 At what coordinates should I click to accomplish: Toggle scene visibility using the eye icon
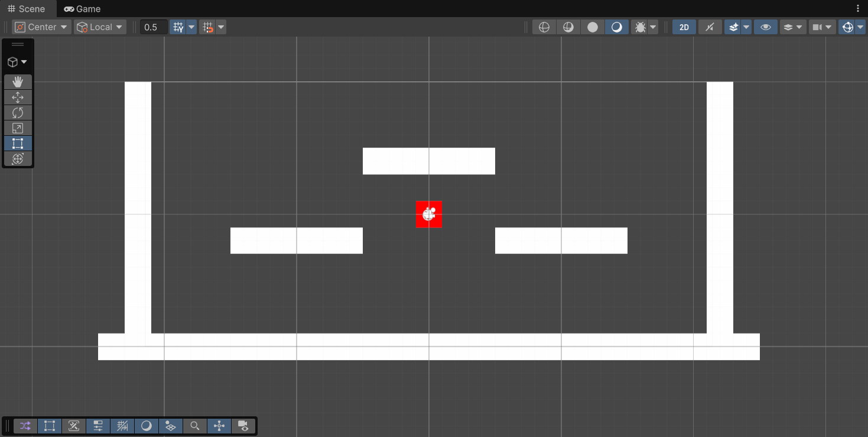(765, 27)
